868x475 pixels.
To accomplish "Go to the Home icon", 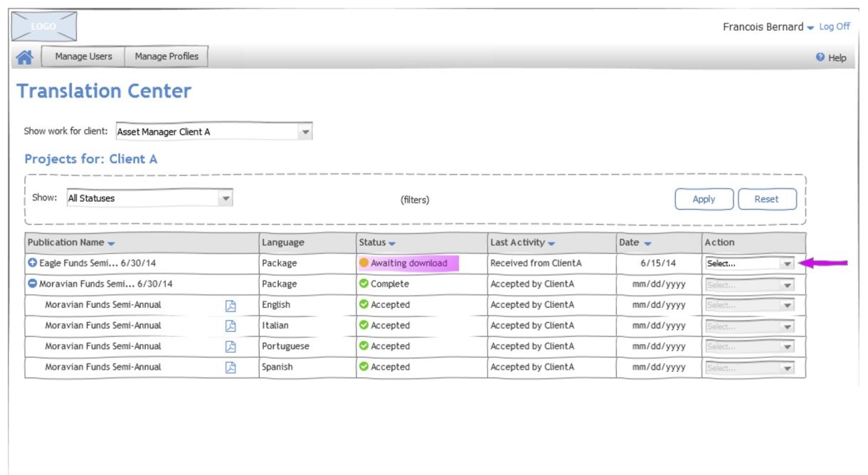I will (24, 58).
